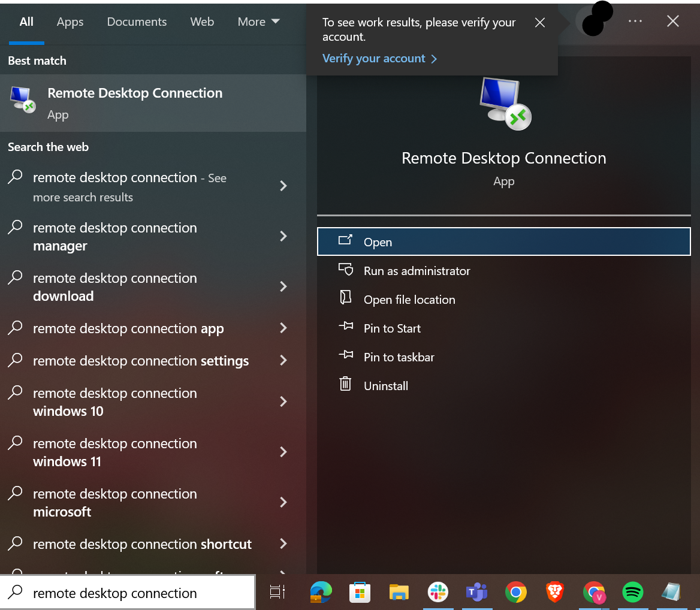
Task: Open the More filter dropdown
Action: 258,22
